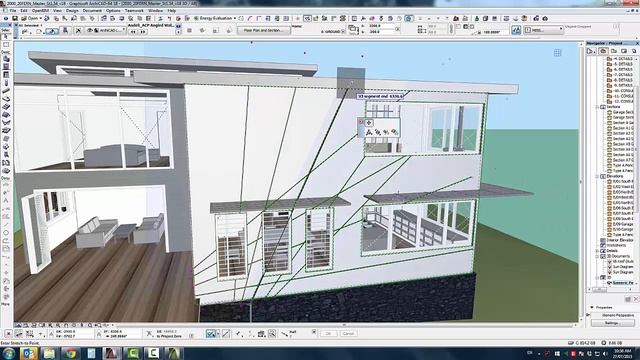Viewport: 640px width, 360px height.
Task: Open the File menu
Action: tap(13, 10)
